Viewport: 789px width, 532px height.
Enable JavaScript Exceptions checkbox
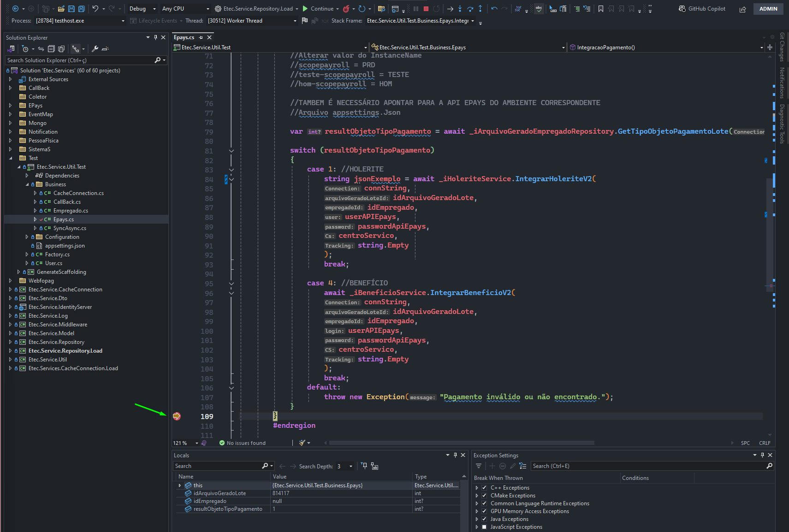484,527
